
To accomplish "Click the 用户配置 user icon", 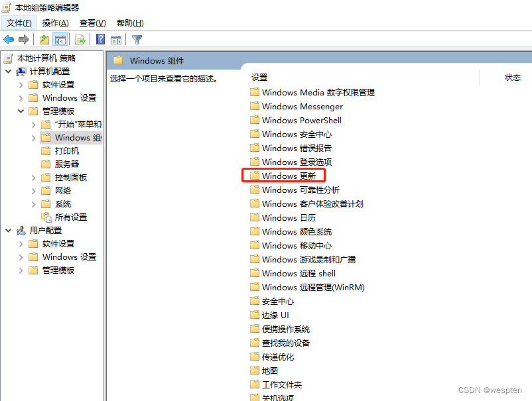I will 21,231.
